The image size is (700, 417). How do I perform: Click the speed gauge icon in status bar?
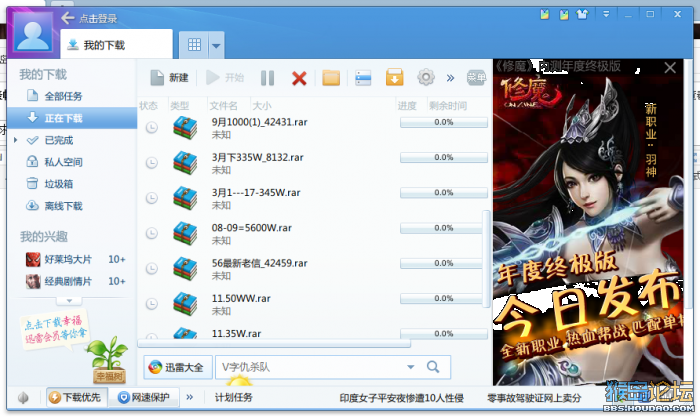click(x=23, y=397)
